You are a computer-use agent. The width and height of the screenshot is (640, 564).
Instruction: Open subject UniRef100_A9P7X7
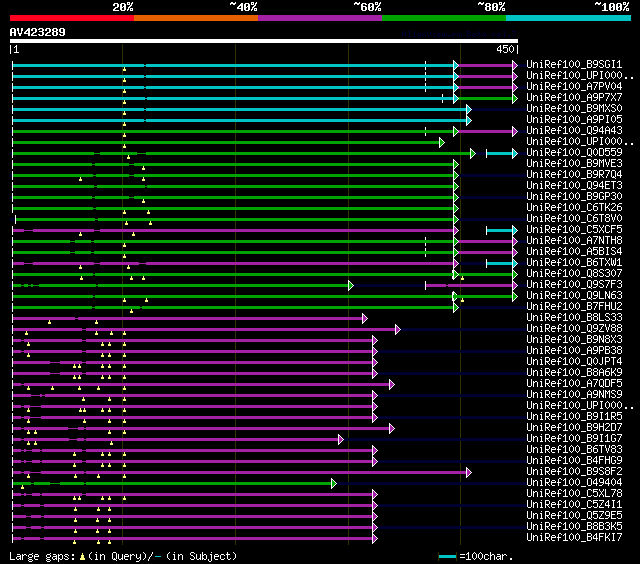(574, 98)
